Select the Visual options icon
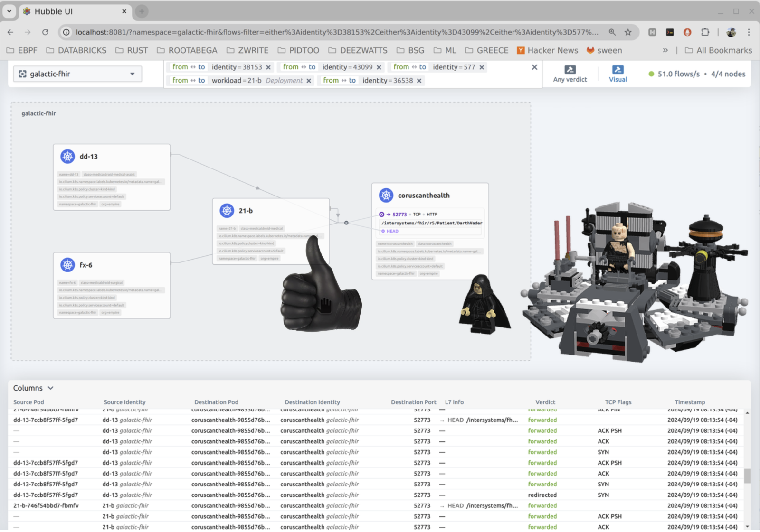Image resolution: width=760 pixels, height=532 pixels. tap(617, 70)
